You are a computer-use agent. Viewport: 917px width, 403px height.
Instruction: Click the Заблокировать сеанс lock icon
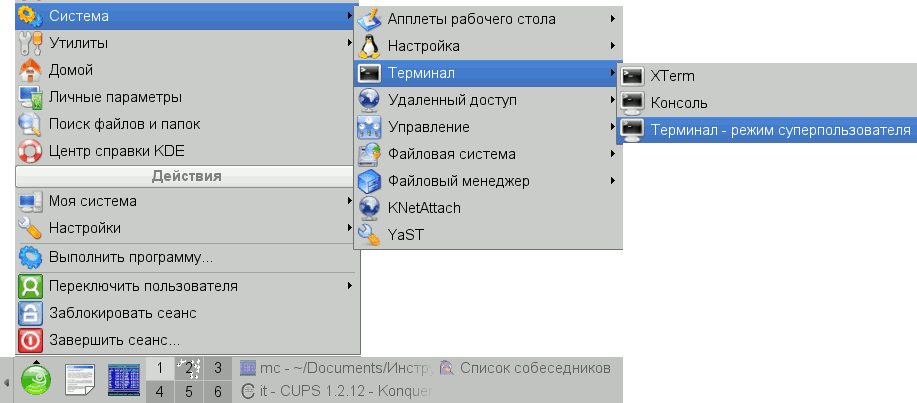pyautogui.click(x=30, y=313)
